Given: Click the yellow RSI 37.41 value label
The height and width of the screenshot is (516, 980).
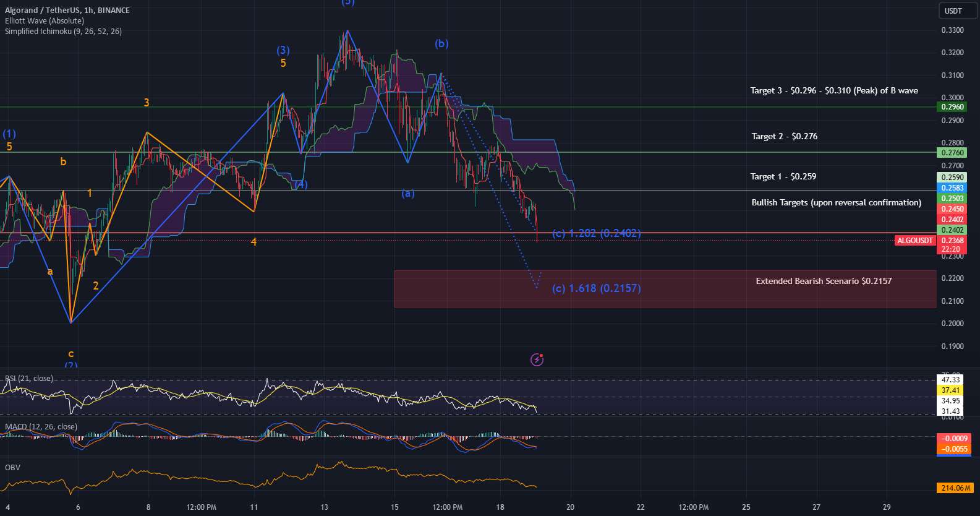Looking at the screenshot, I should 951,390.
